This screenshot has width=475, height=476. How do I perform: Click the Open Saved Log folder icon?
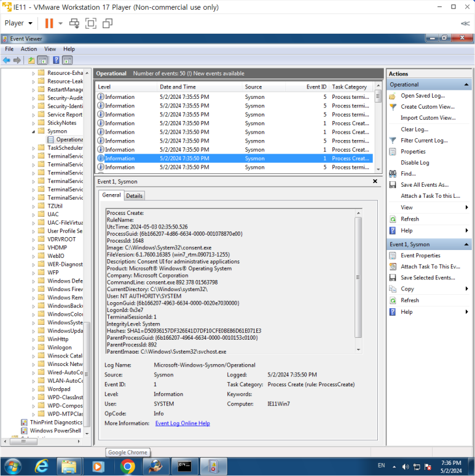click(393, 96)
